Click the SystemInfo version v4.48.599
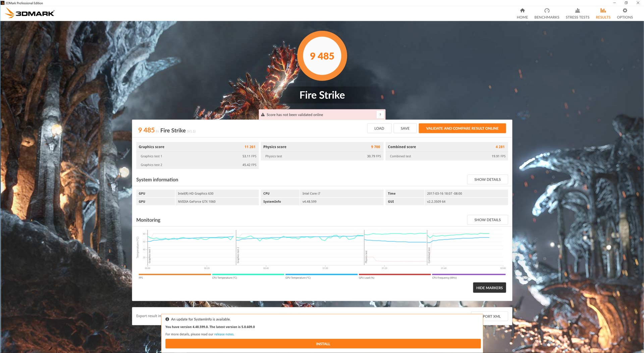Image resolution: width=644 pixels, height=353 pixels. click(309, 202)
